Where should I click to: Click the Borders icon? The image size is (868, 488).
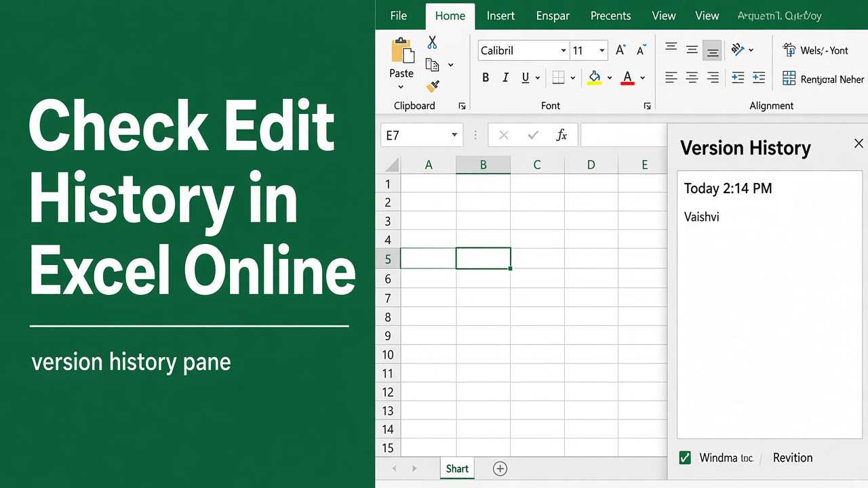click(x=558, y=78)
